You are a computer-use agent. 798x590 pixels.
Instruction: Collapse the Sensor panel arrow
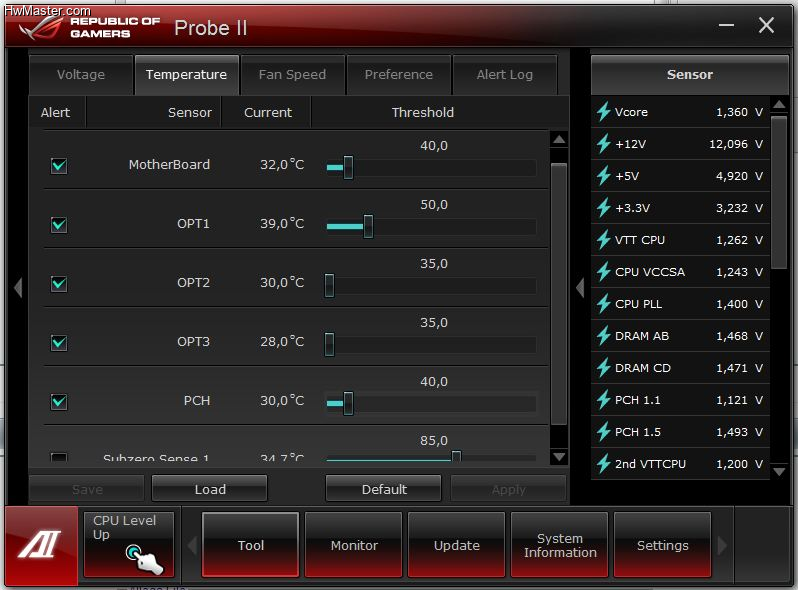click(x=580, y=288)
